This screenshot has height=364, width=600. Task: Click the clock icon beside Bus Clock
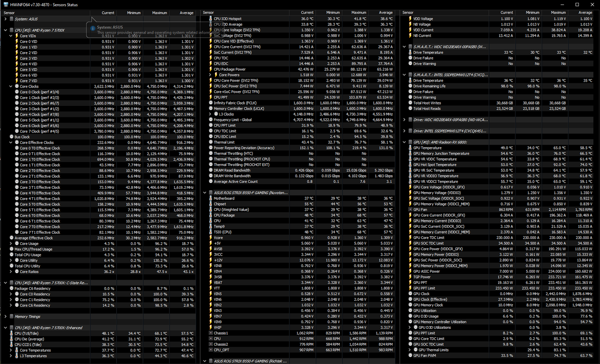(x=11, y=137)
